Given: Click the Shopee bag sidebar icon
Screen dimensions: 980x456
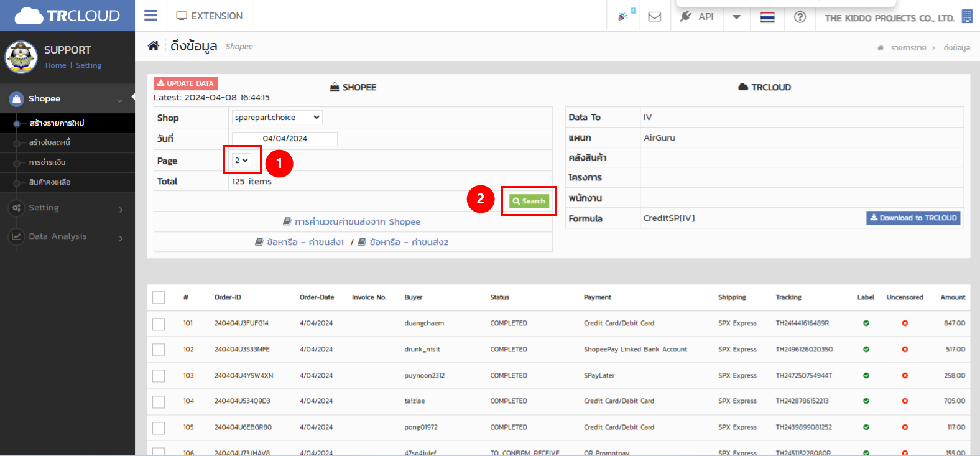Looking at the screenshot, I should (16, 98).
